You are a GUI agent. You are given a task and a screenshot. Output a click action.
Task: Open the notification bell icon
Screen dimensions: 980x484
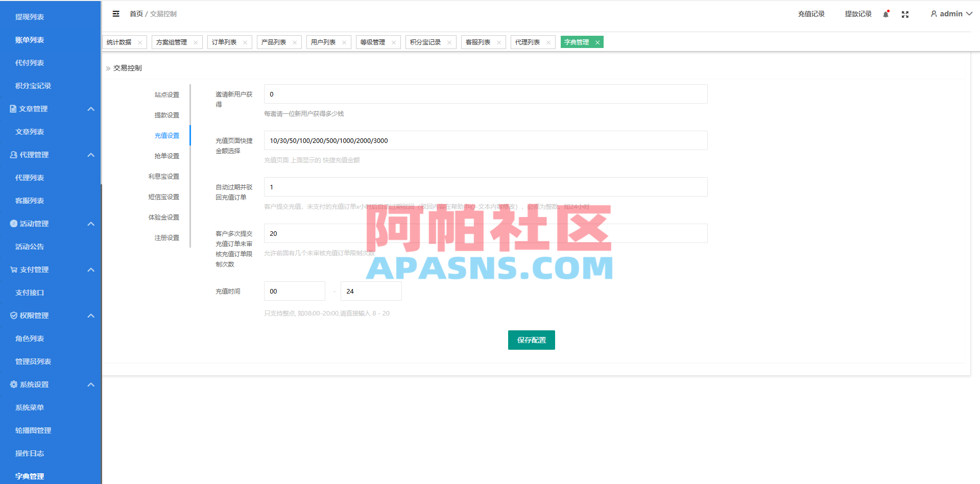click(x=886, y=14)
